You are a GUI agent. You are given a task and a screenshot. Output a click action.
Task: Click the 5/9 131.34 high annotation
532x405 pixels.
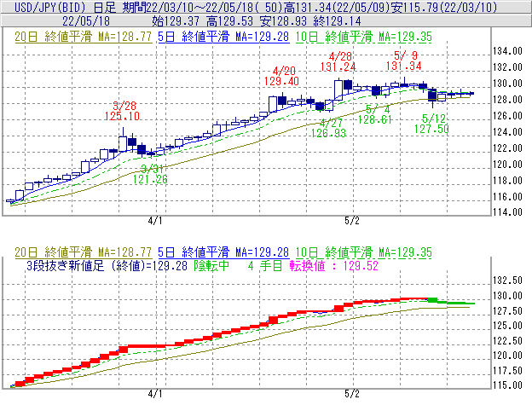404,61
